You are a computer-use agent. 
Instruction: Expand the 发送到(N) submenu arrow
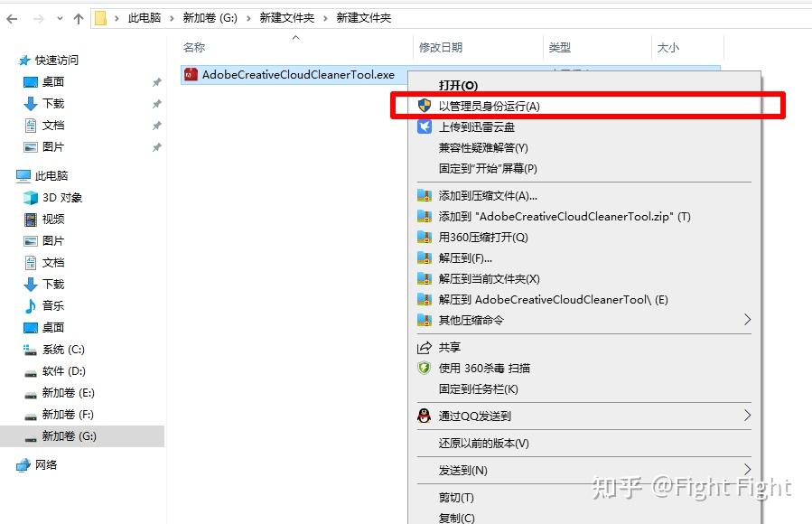[746, 469]
